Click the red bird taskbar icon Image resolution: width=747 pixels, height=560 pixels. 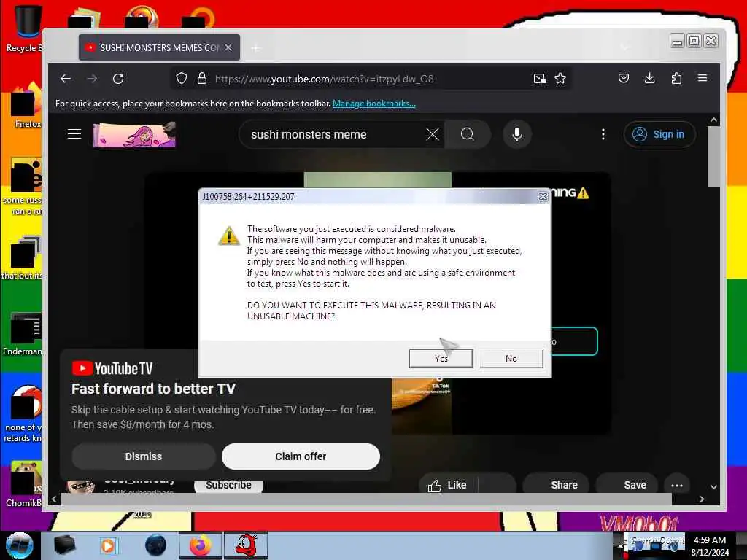point(246,545)
